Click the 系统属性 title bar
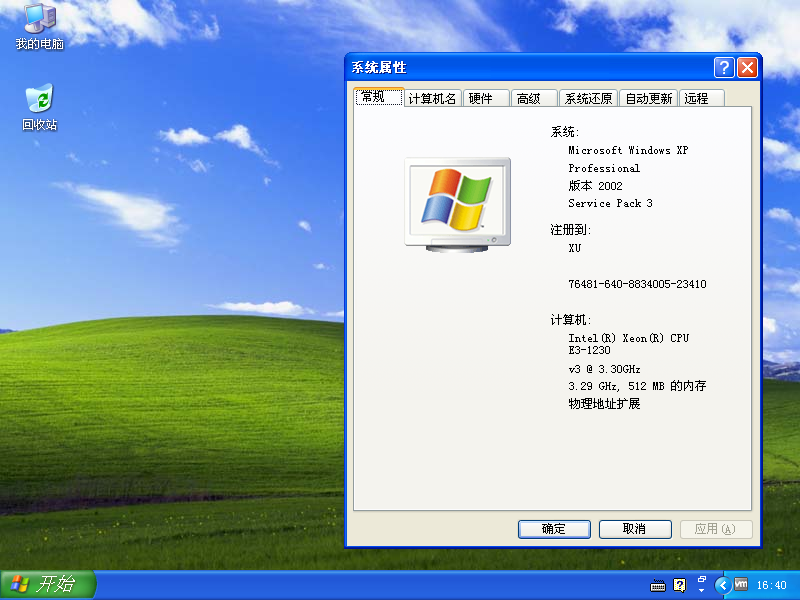 [531, 67]
